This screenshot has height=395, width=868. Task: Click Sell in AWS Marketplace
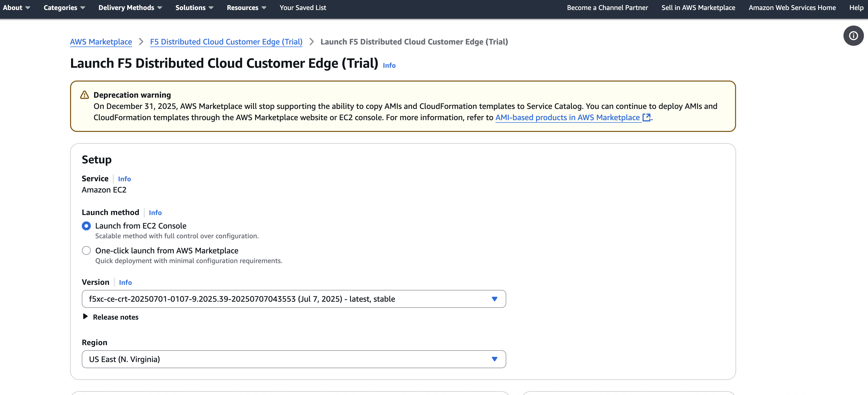(x=698, y=7)
